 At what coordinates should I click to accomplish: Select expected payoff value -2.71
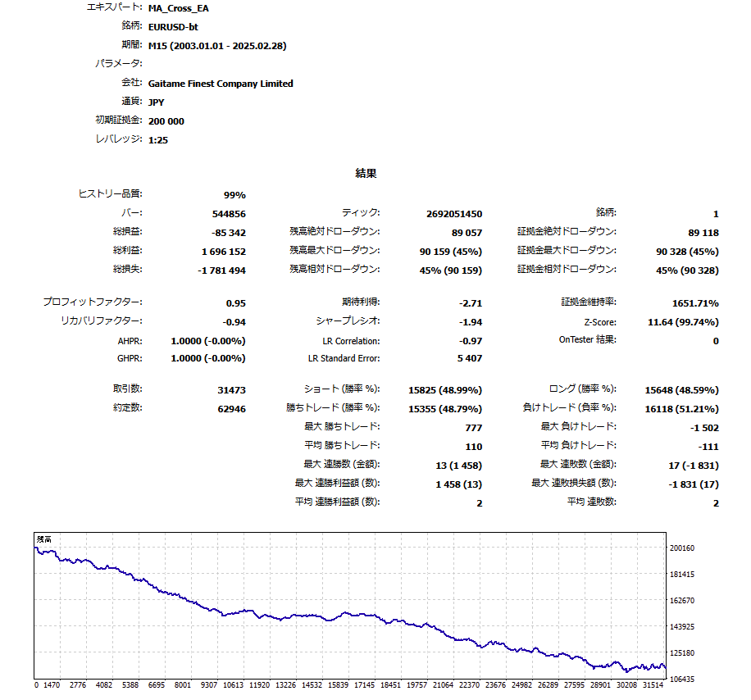[x=471, y=303]
